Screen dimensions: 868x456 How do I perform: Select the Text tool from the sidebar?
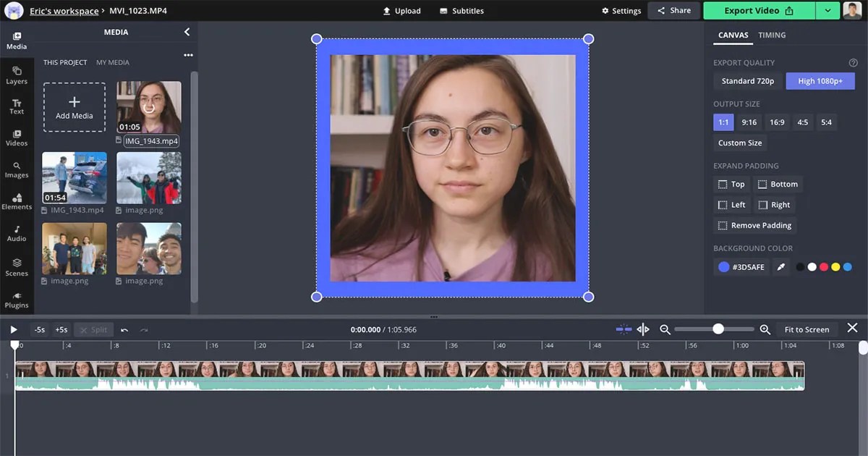click(x=17, y=107)
